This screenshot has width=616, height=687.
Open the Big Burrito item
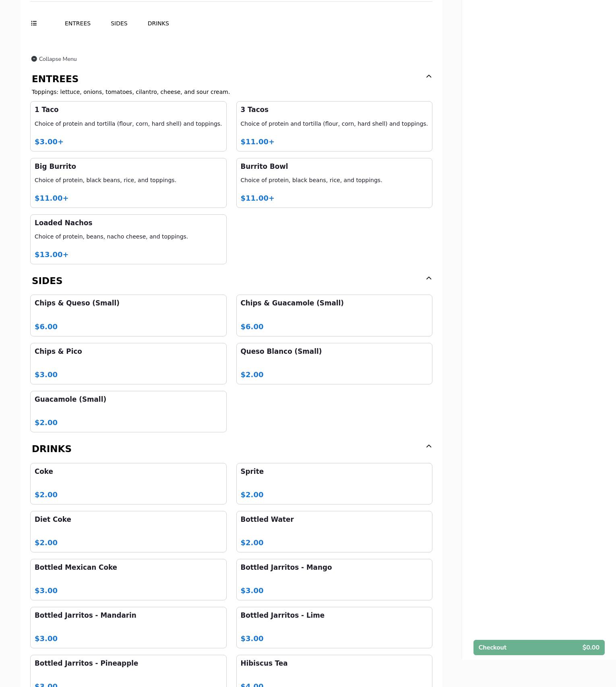[x=128, y=183]
